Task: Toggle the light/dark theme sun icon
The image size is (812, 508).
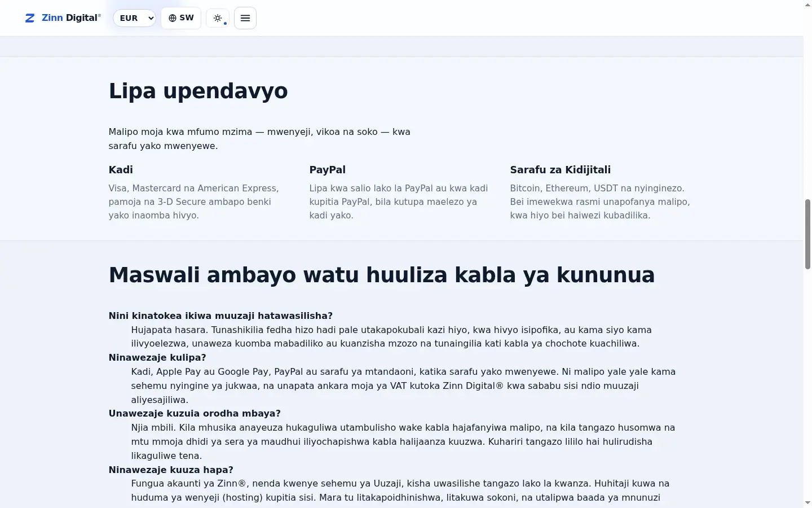Action: point(218,18)
